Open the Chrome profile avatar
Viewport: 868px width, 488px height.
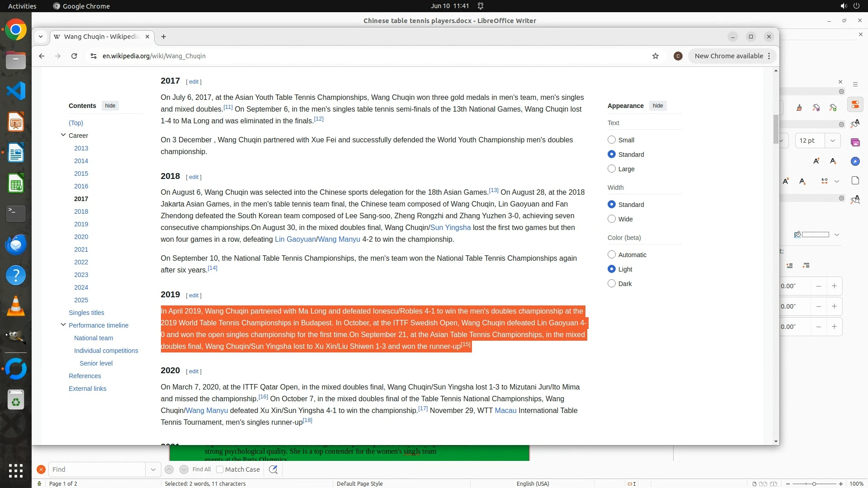coord(678,56)
